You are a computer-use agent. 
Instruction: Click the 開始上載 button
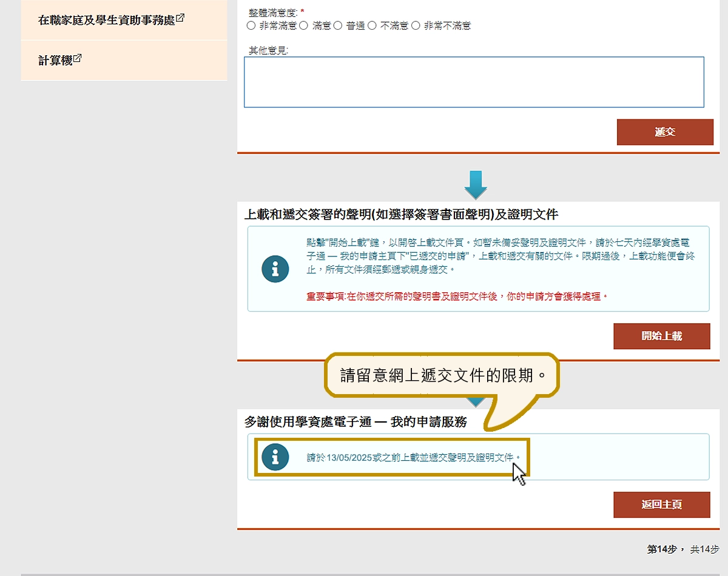click(661, 336)
